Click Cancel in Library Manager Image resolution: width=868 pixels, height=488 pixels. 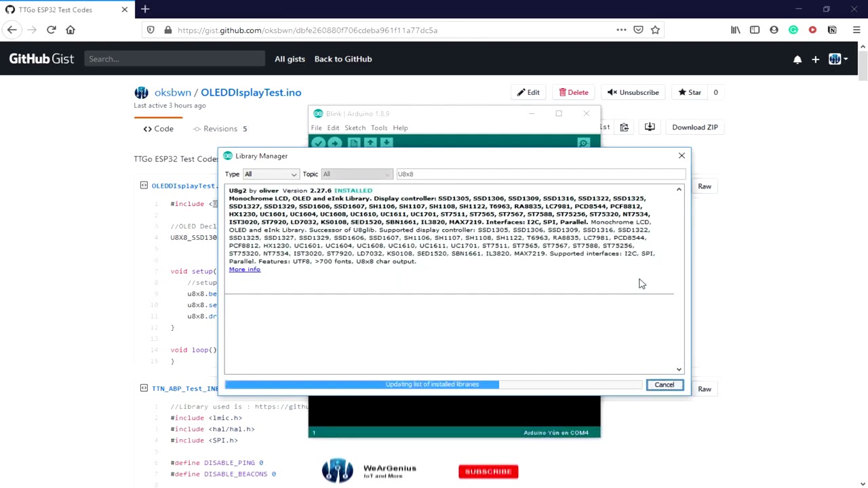coord(665,385)
